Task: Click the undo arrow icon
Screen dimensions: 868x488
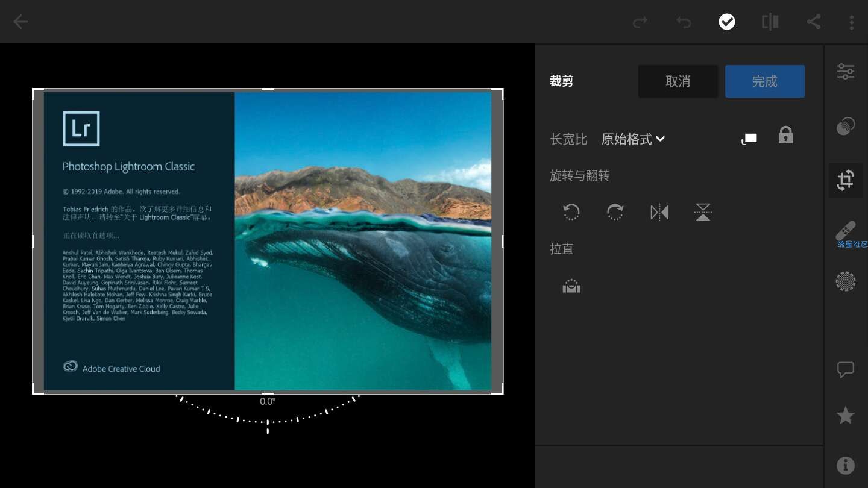Action: [x=684, y=22]
